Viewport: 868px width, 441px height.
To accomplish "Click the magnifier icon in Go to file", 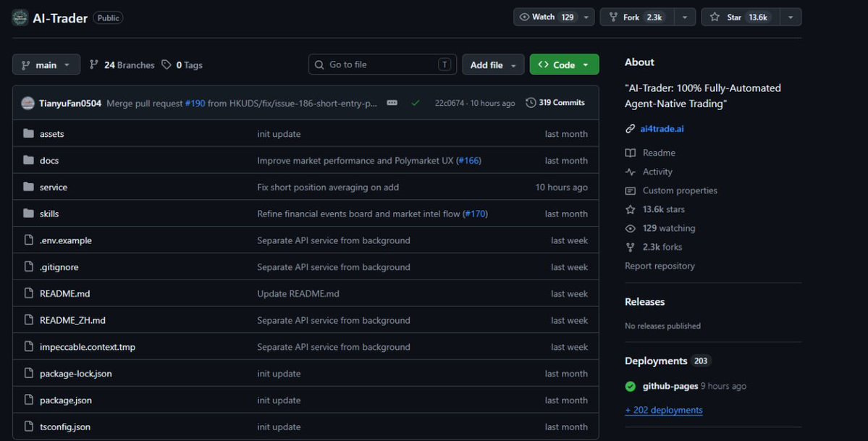I will point(319,65).
